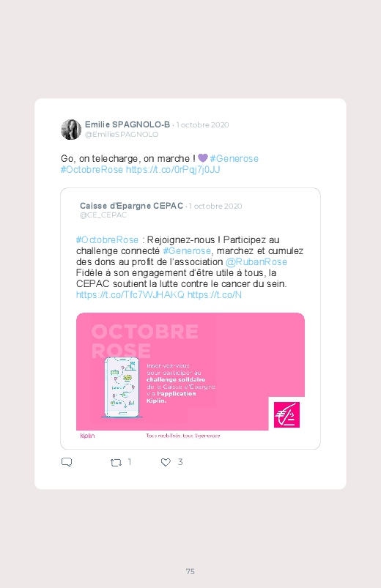Open the Octobre Rose pink banner image

point(190,377)
